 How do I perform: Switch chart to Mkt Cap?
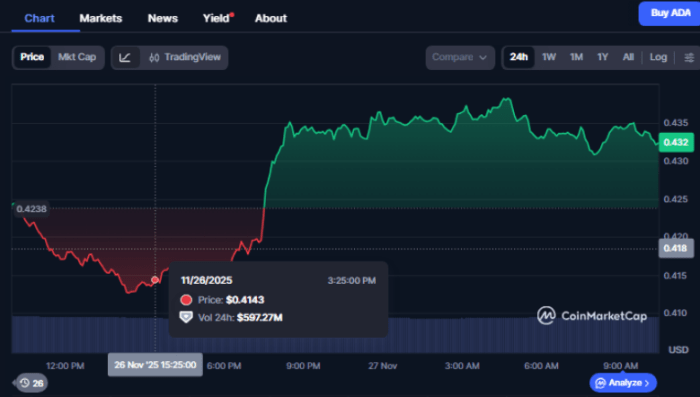(x=77, y=57)
